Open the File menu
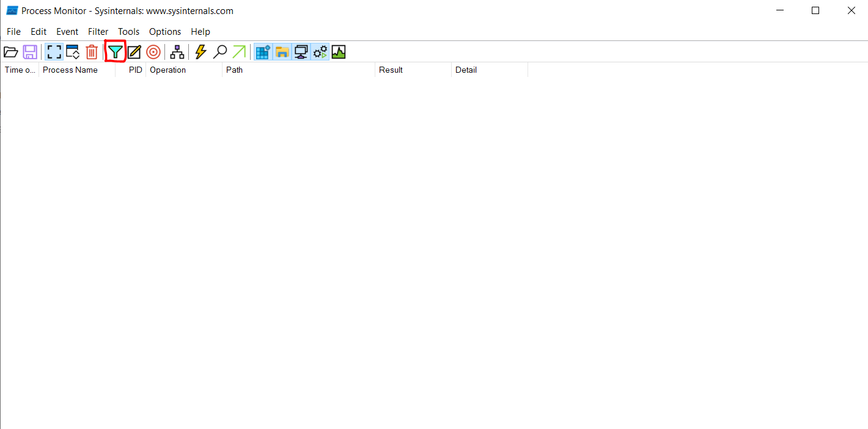This screenshot has width=868, height=429. (x=13, y=32)
